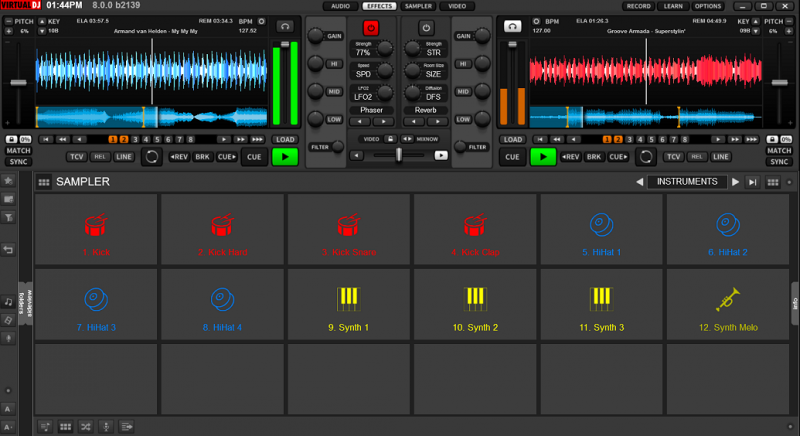Toggle the left deck LOW kill button
The image size is (800, 436).
334,119
